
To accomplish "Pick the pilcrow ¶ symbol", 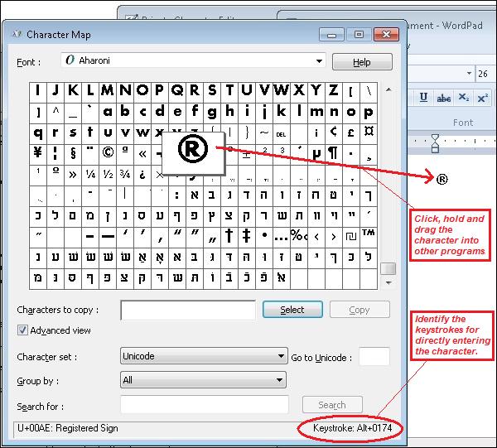I will pos(332,153).
